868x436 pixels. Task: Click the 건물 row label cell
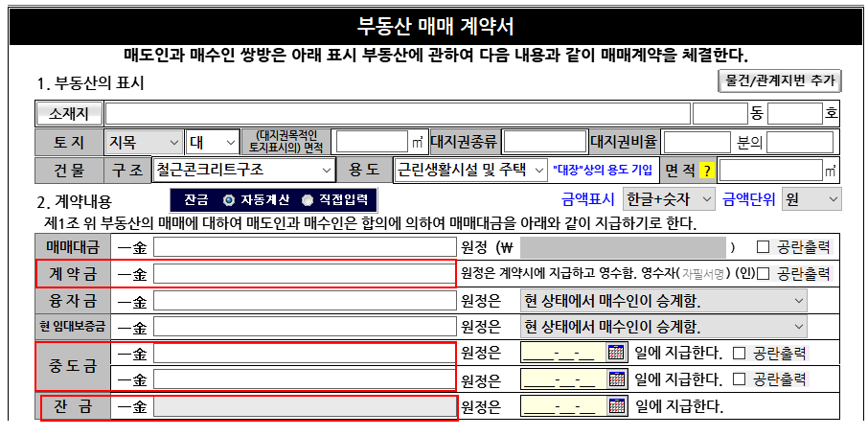point(69,170)
